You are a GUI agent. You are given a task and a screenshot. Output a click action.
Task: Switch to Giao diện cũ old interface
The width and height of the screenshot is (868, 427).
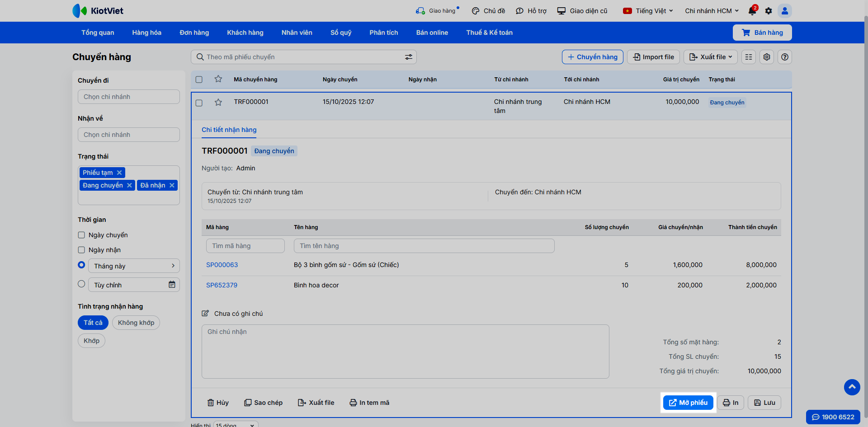coord(582,11)
